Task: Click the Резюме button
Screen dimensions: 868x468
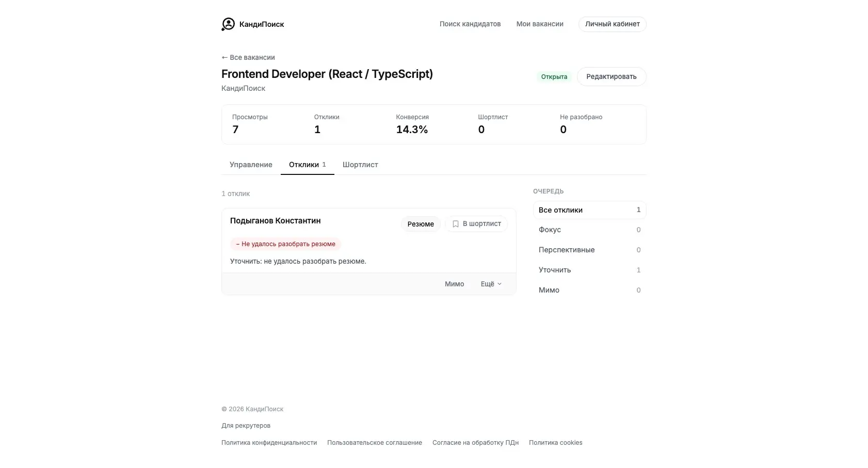Action: pos(421,224)
